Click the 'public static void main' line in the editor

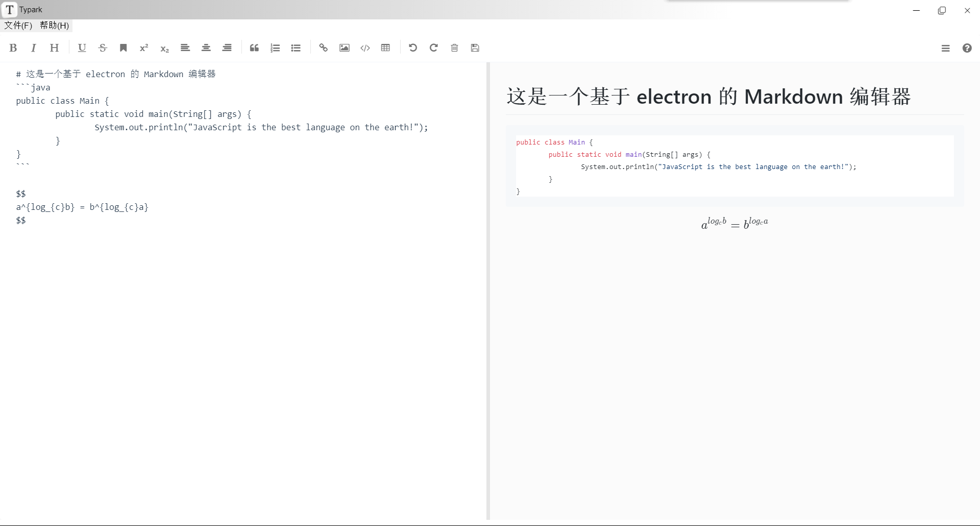[x=153, y=114]
